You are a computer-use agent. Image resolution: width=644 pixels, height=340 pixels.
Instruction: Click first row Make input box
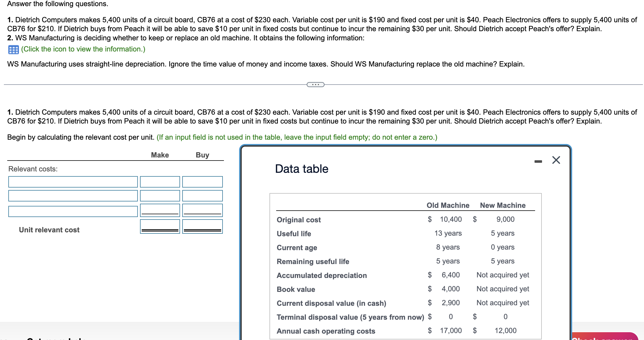[x=160, y=182]
